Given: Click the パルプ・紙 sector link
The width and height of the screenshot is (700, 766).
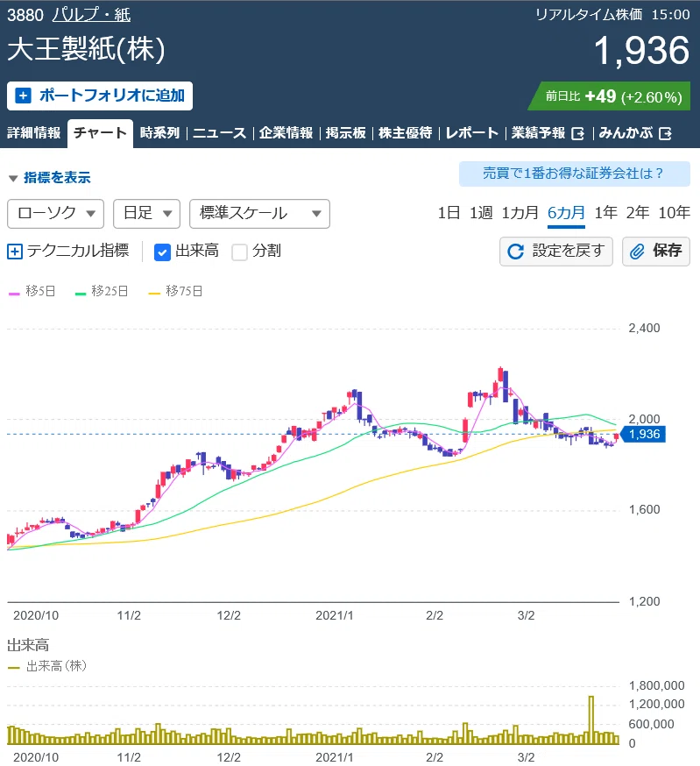Looking at the screenshot, I should 91,15.
